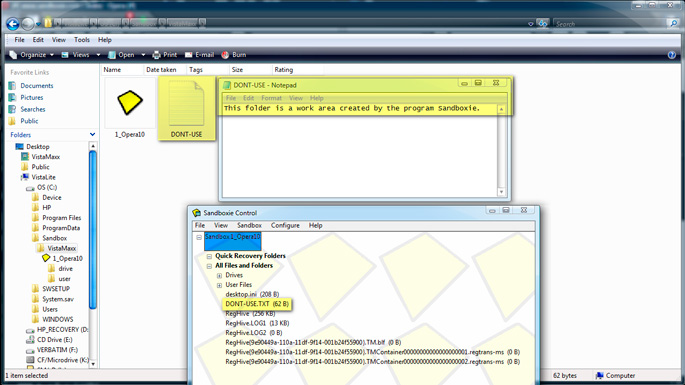Select the Sandbox folder in the tree
The width and height of the screenshot is (685, 385).
pos(54,238)
